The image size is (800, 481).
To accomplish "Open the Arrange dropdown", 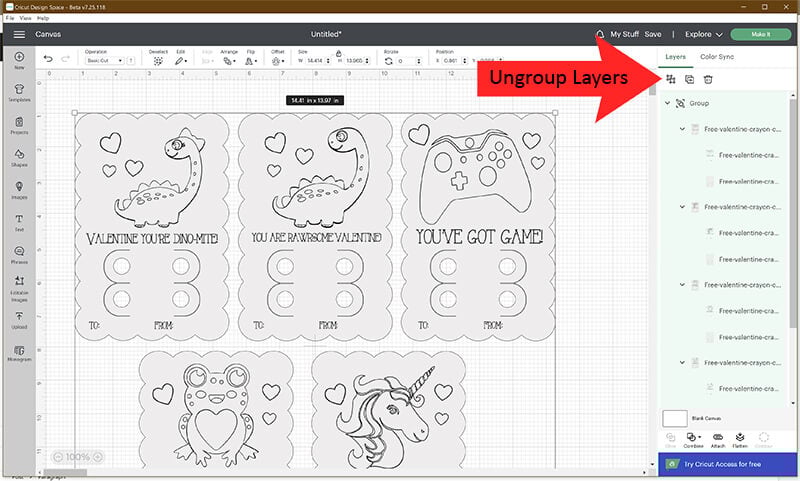I will (x=229, y=61).
